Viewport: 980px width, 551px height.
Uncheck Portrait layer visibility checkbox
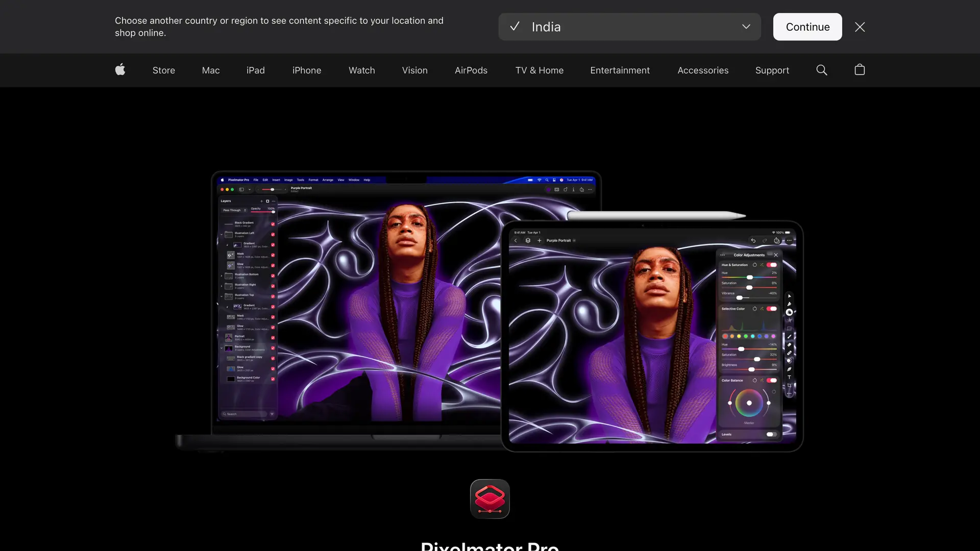click(273, 338)
